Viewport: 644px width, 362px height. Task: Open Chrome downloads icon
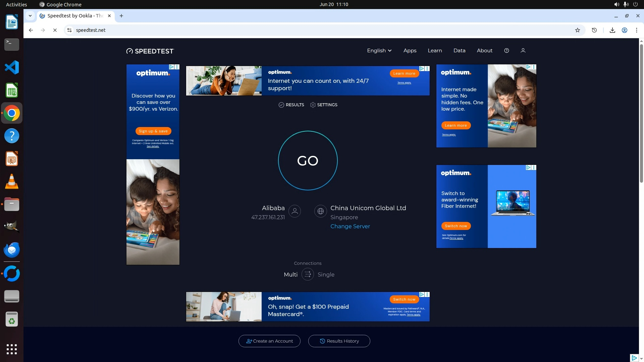click(612, 30)
